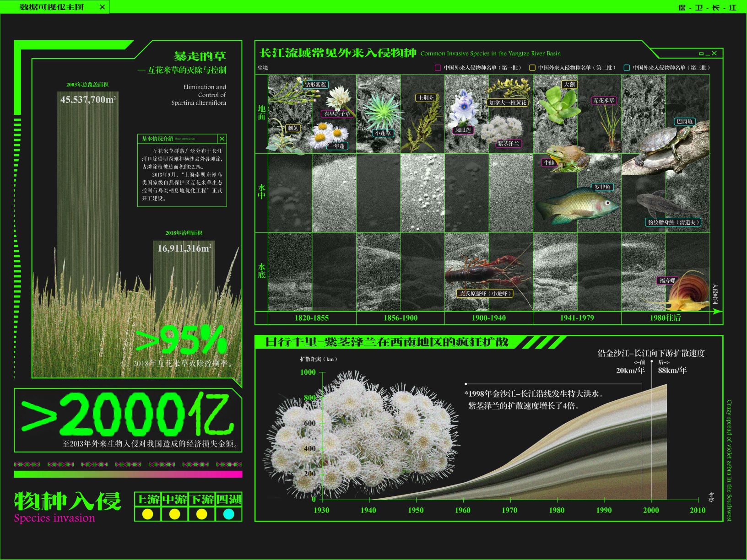747x560 pixels.
Task: Click the 2000 mark on year axis
Action: point(651,510)
